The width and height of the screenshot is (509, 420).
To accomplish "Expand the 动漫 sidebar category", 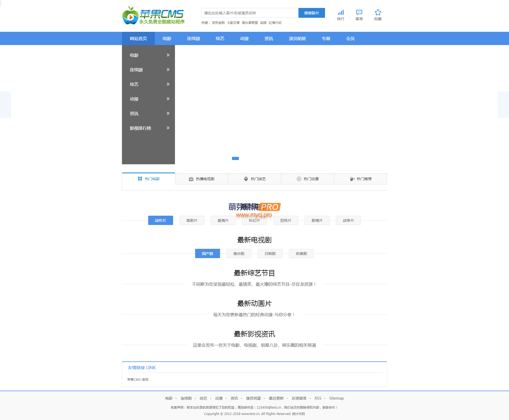I will pyautogui.click(x=148, y=99).
